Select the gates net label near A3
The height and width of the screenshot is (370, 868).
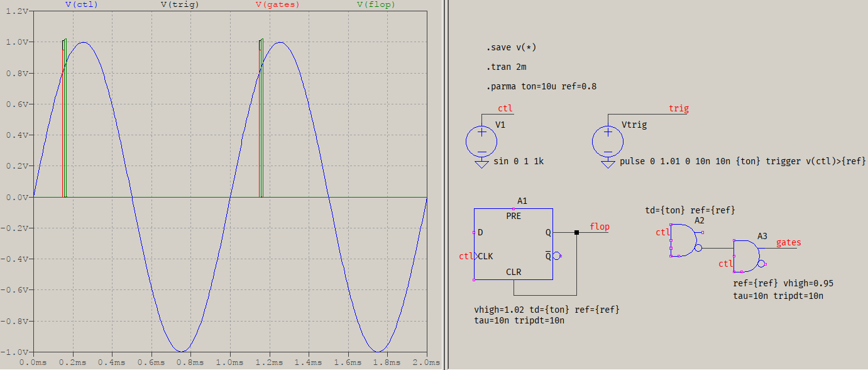point(789,242)
